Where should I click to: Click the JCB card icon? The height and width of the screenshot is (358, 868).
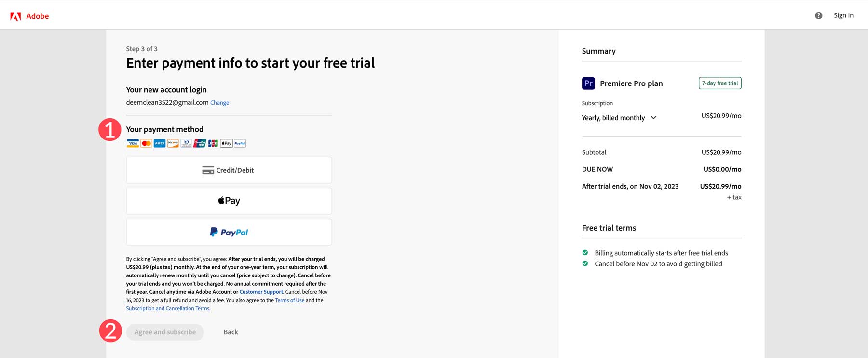(213, 143)
